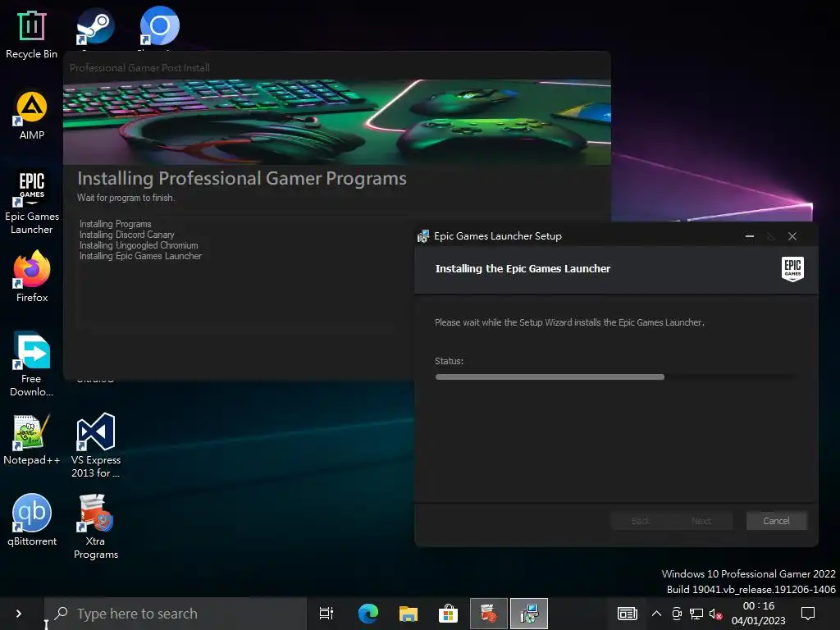Click 'Wait for program to finish.' text
840x630 pixels.
(126, 198)
